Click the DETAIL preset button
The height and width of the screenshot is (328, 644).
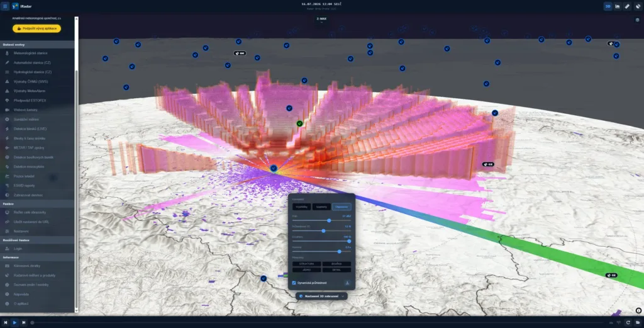pyautogui.click(x=336, y=270)
